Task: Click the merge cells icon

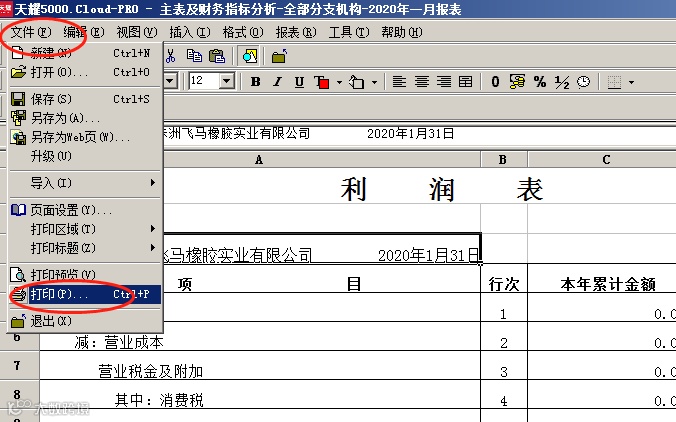Action: point(466,81)
